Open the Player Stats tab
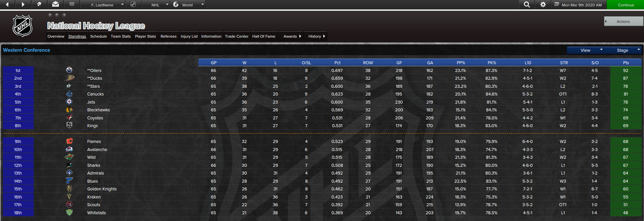Image resolution: width=644 pixels, height=221 pixels. tap(146, 36)
